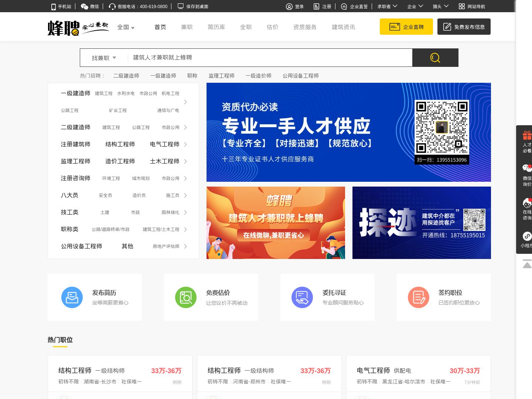Image resolution: width=532 pixels, height=399 pixels.
Task: Click the green 免费估价 icon
Action: 185,297
